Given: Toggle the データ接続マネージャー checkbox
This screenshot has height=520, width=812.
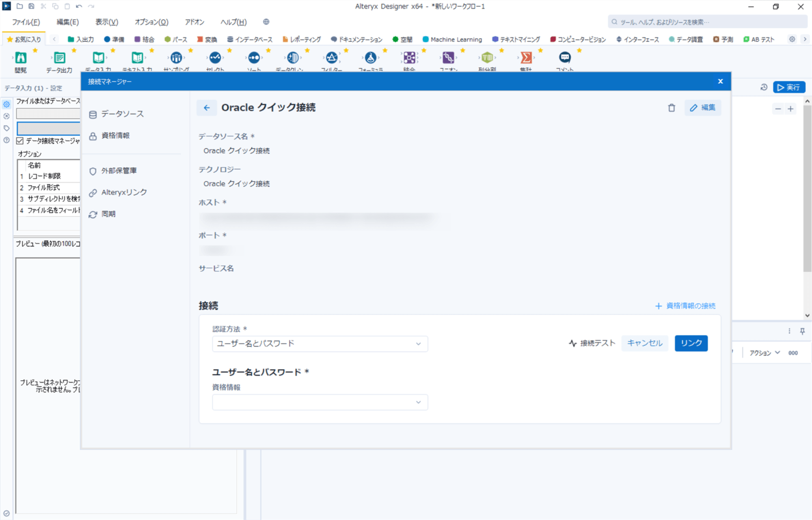Looking at the screenshot, I should [20, 141].
